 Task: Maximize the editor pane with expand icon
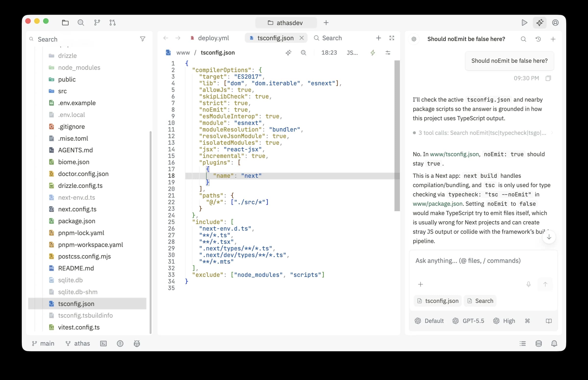[x=392, y=38]
